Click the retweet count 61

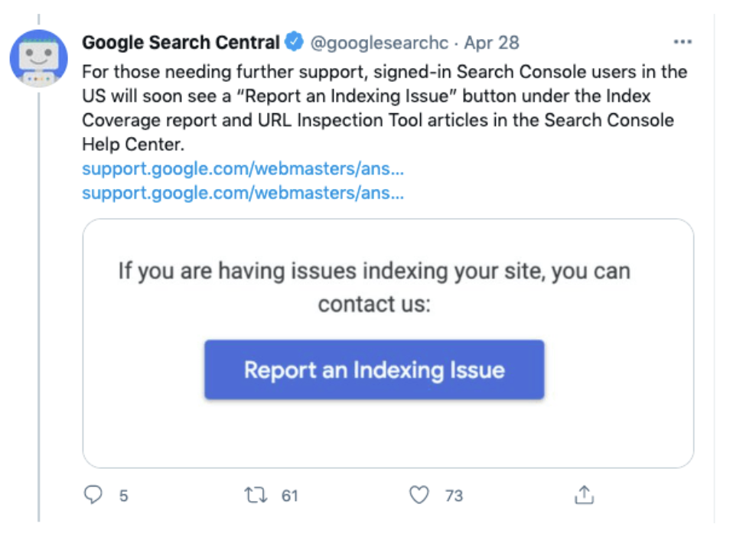point(289,496)
